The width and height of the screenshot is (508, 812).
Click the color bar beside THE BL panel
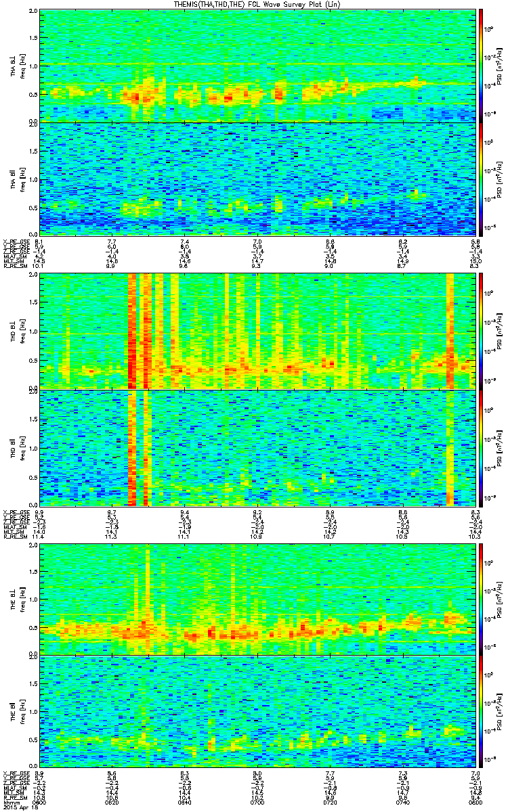[x=481, y=598]
